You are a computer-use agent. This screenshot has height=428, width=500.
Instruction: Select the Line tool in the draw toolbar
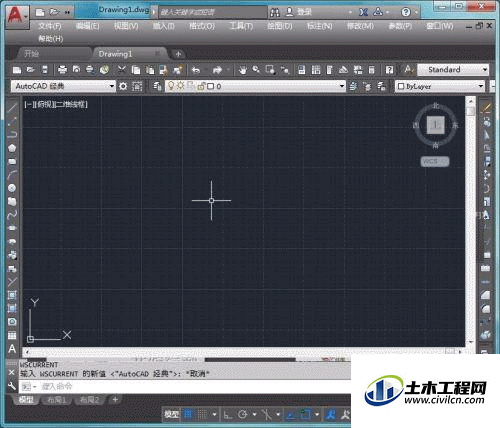coord(12,108)
